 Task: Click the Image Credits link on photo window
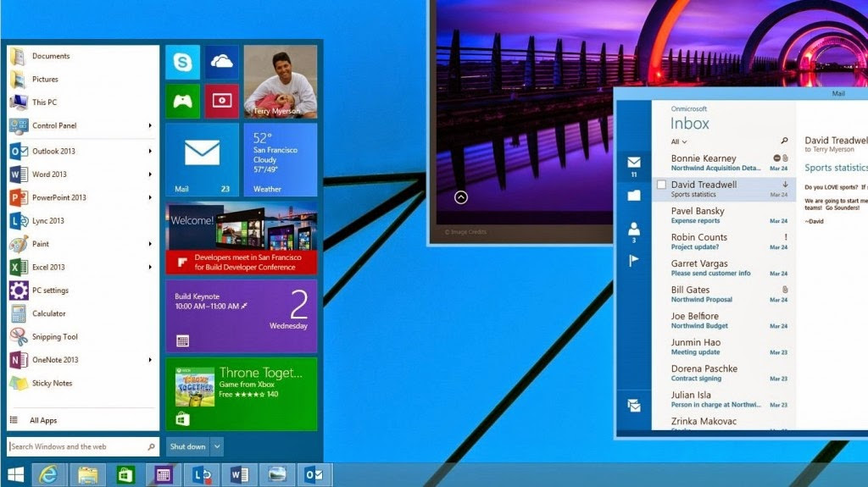tap(465, 232)
